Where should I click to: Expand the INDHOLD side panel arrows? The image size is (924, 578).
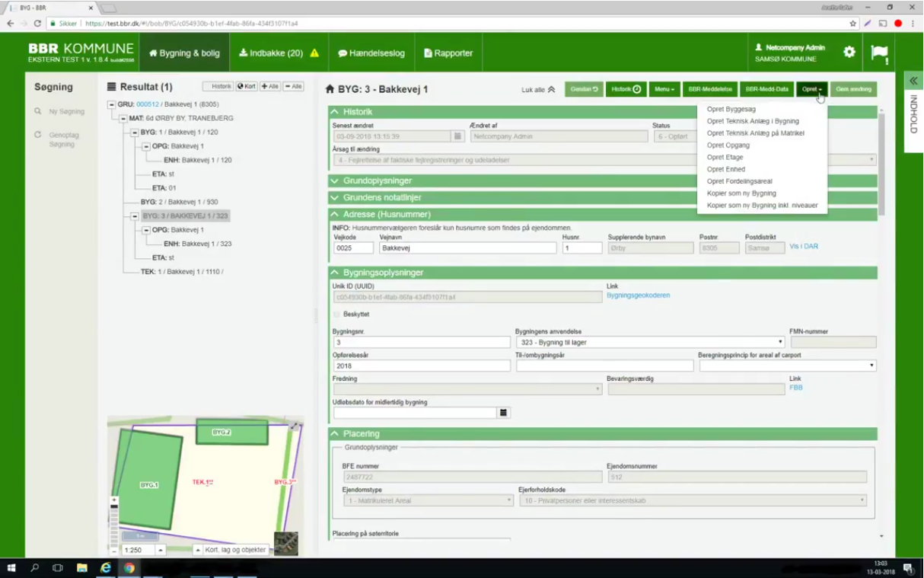913,81
